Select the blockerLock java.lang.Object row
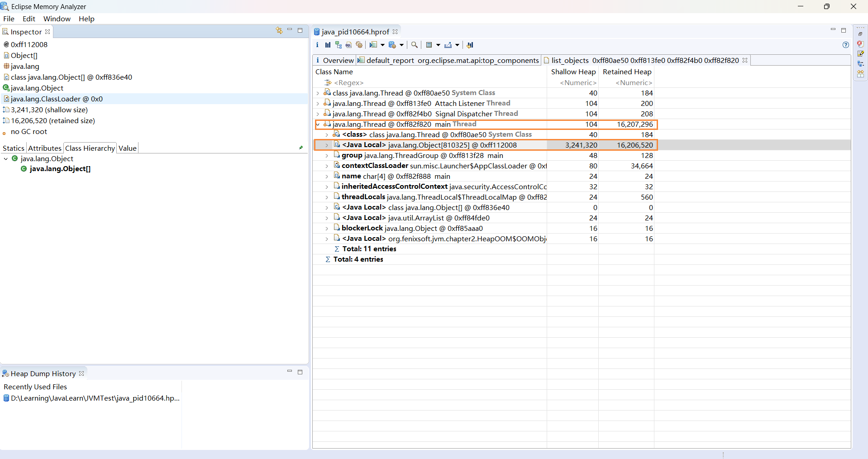The width and height of the screenshot is (868, 459). tap(484, 229)
